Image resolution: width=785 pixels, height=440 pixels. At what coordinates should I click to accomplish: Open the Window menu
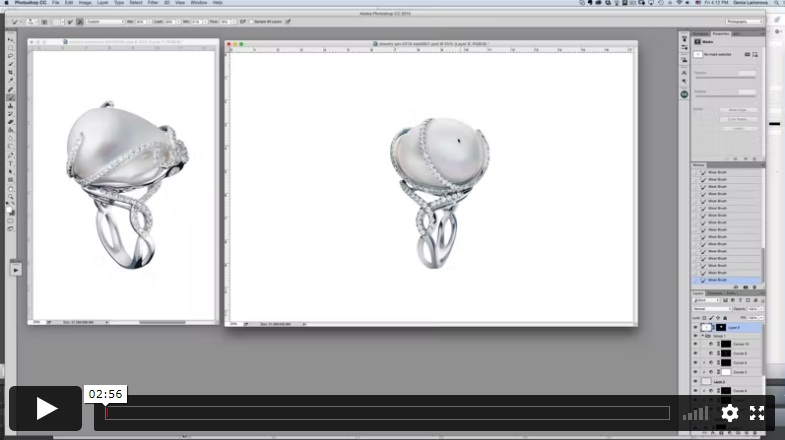click(x=198, y=3)
